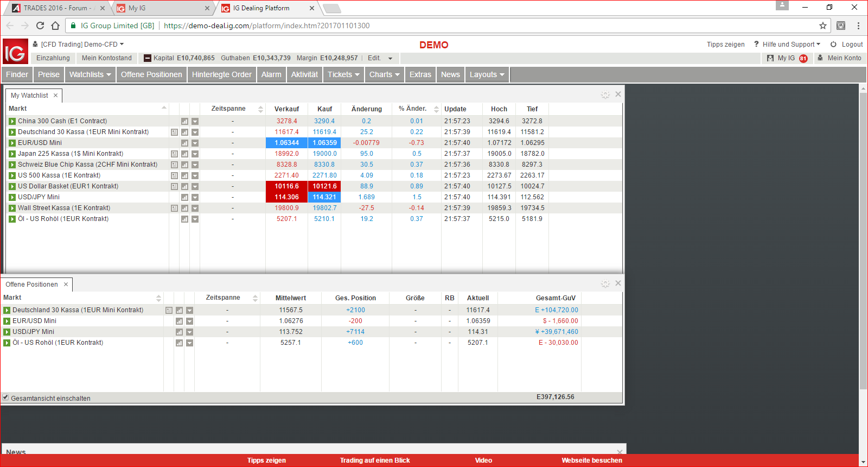Close the Offene Positionen panel
The height and width of the screenshot is (467, 868).
click(x=618, y=283)
